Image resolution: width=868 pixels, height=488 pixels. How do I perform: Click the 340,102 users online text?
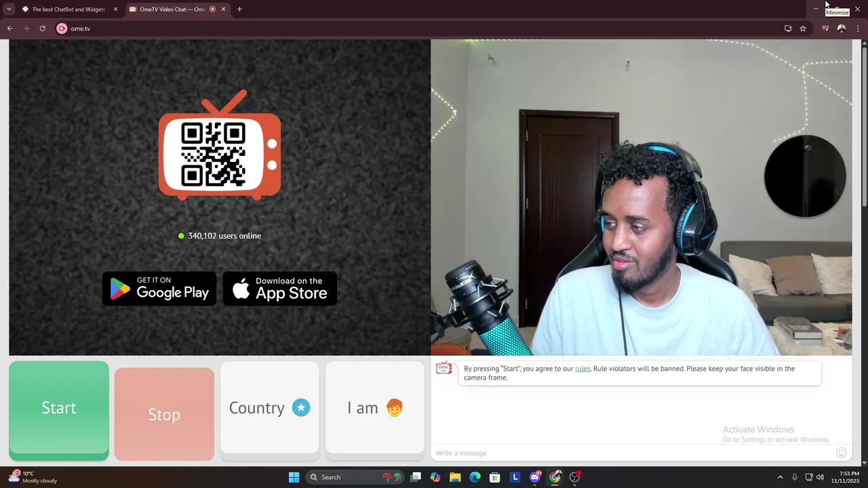pos(224,236)
